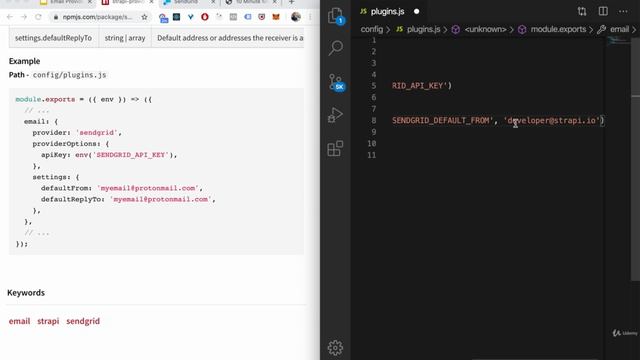Split the editor to the right
Viewport: 640px width, 360px height.
603,11
